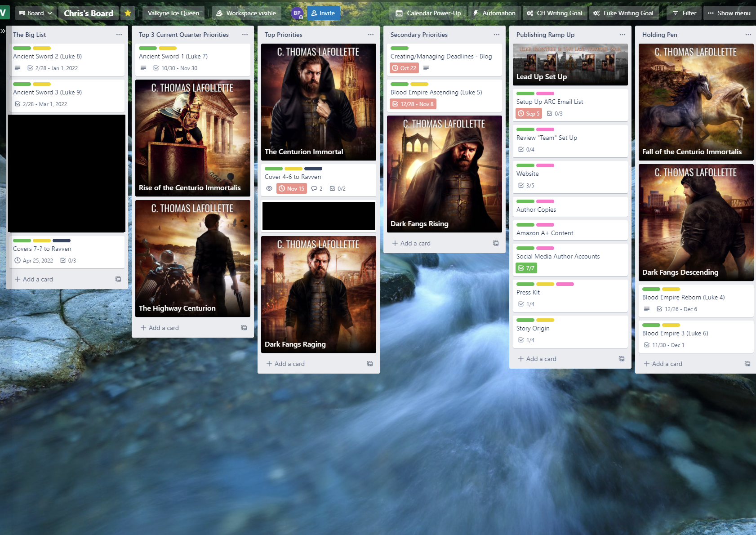The height and width of the screenshot is (535, 756).
Task: Open Holding Pen list actions menu
Action: (x=748, y=35)
